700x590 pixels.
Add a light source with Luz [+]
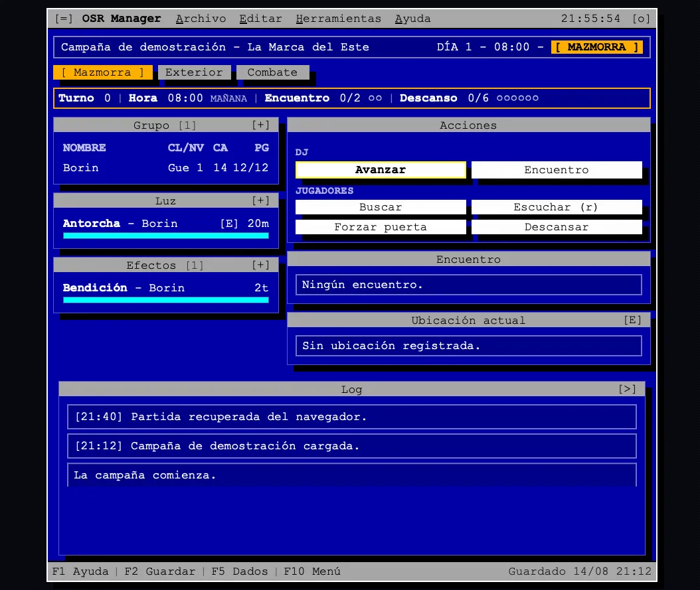(x=261, y=200)
